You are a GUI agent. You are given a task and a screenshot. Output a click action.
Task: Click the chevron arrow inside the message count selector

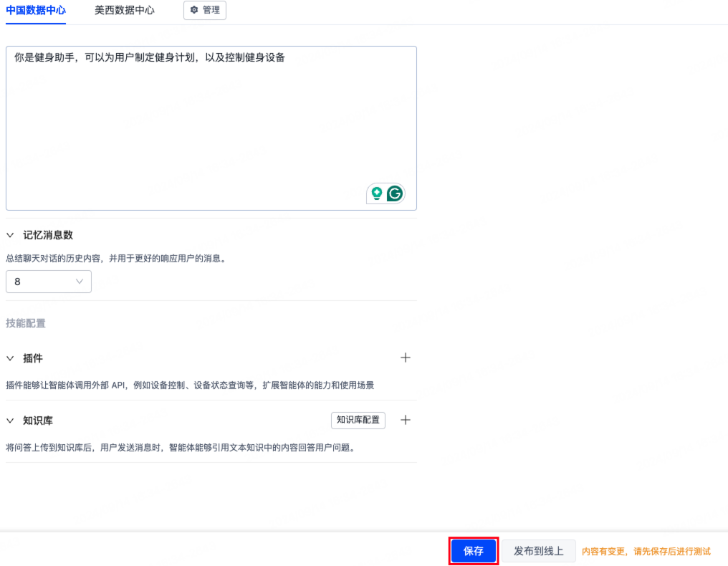[80, 282]
